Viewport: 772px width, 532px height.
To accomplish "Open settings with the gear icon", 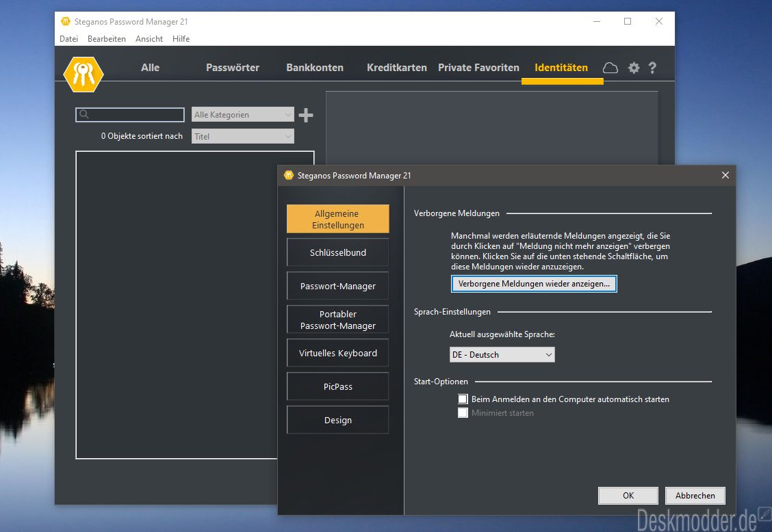I will [634, 68].
